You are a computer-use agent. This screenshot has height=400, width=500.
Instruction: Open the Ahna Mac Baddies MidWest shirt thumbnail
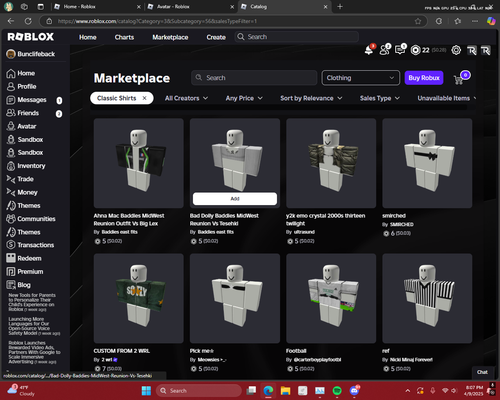click(x=139, y=163)
